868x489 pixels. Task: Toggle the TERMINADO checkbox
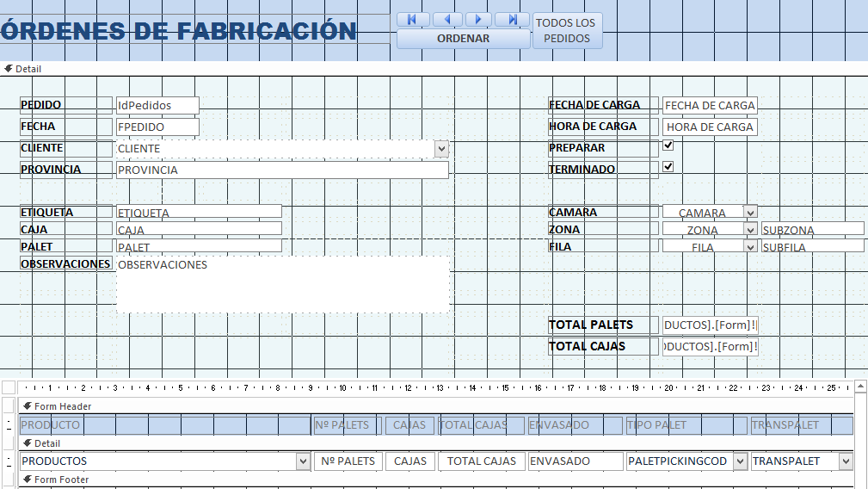pos(668,166)
